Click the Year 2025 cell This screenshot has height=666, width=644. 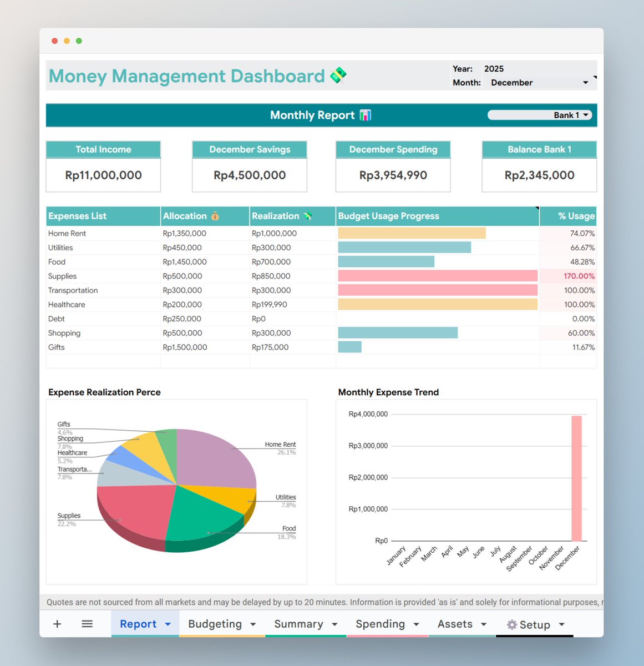click(x=494, y=69)
